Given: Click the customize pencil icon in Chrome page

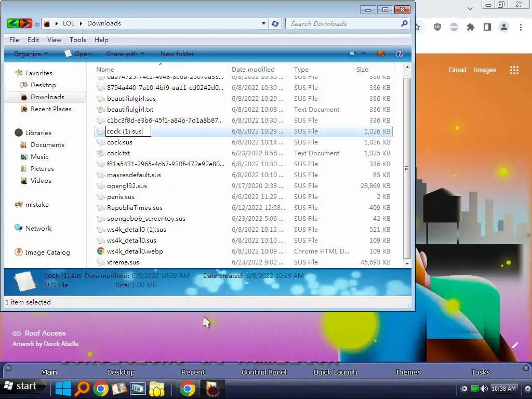Looking at the screenshot, I should 515,345.
